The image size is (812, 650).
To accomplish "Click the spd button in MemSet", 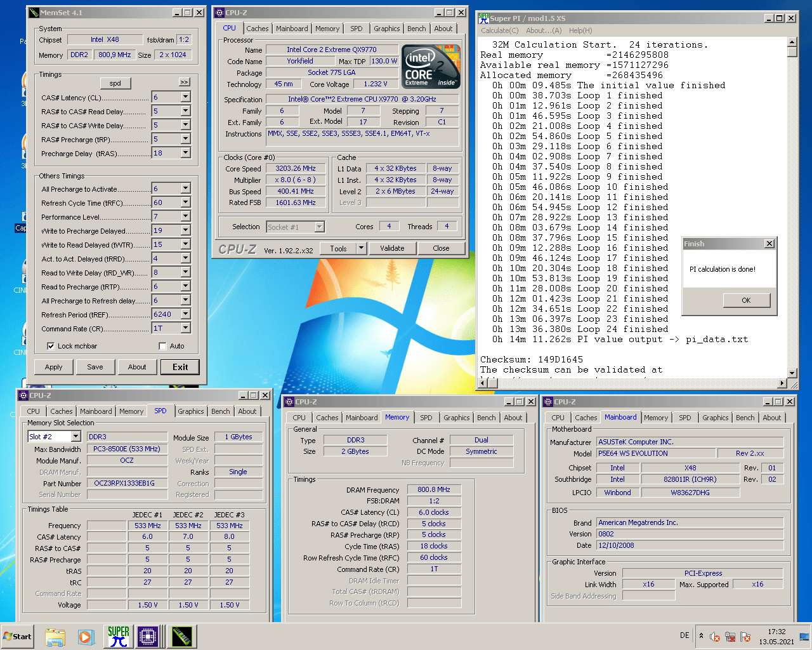I will pos(115,83).
